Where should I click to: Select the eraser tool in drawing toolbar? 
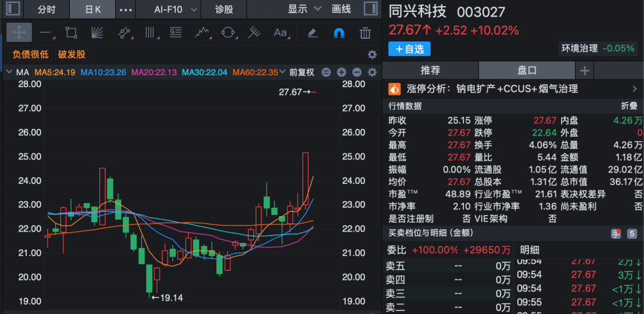pyautogui.click(x=312, y=33)
